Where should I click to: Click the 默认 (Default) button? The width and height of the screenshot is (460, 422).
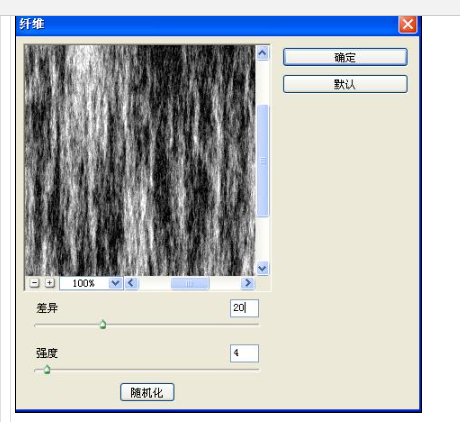[345, 84]
